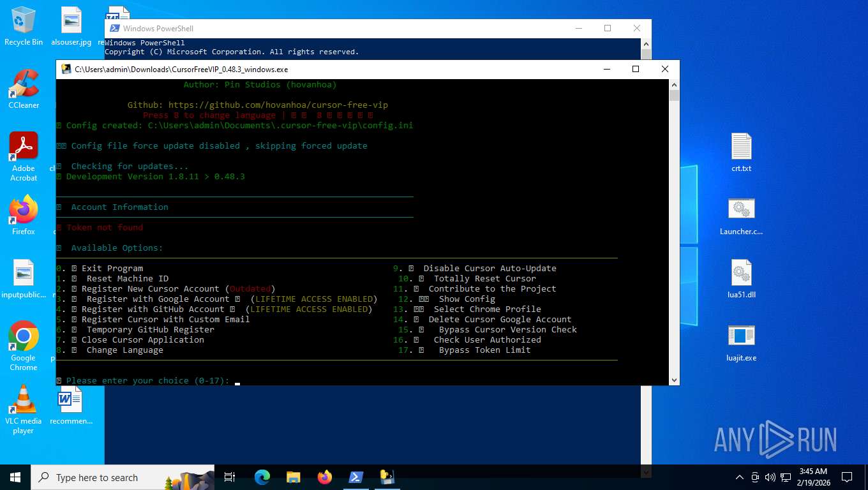Switch to PowerShell taskbar button
The image size is (868, 490).
356,477
